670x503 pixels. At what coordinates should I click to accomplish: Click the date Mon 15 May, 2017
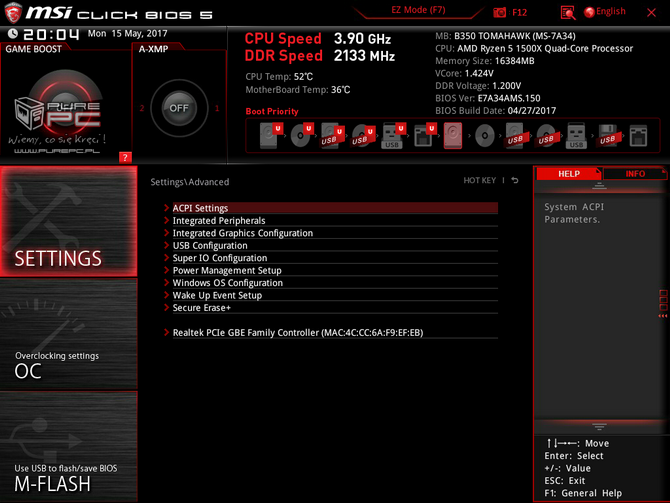pyautogui.click(x=127, y=33)
